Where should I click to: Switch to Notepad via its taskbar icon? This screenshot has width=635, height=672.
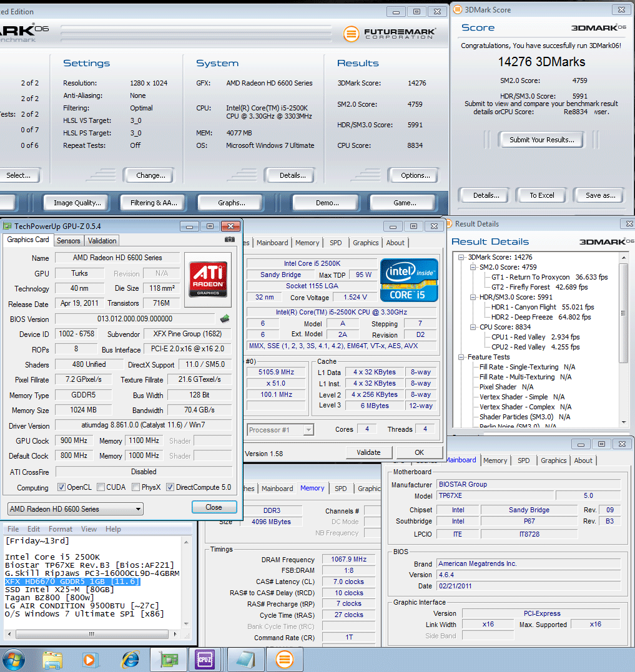[x=245, y=660]
